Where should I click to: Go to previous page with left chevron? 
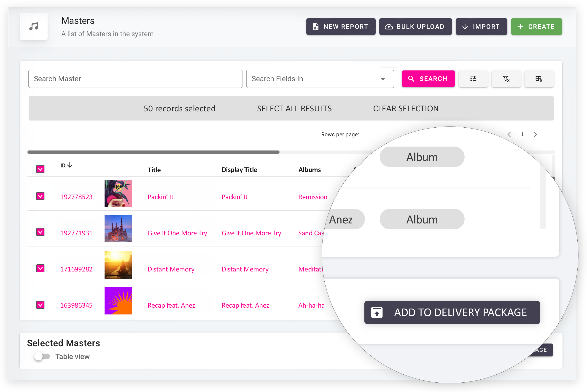pos(509,134)
